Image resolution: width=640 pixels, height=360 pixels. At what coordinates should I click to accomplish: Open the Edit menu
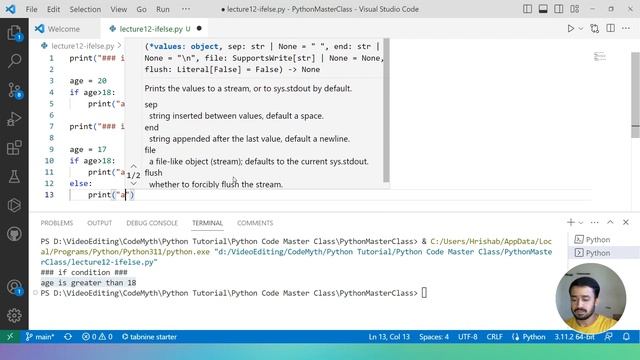click(53, 9)
